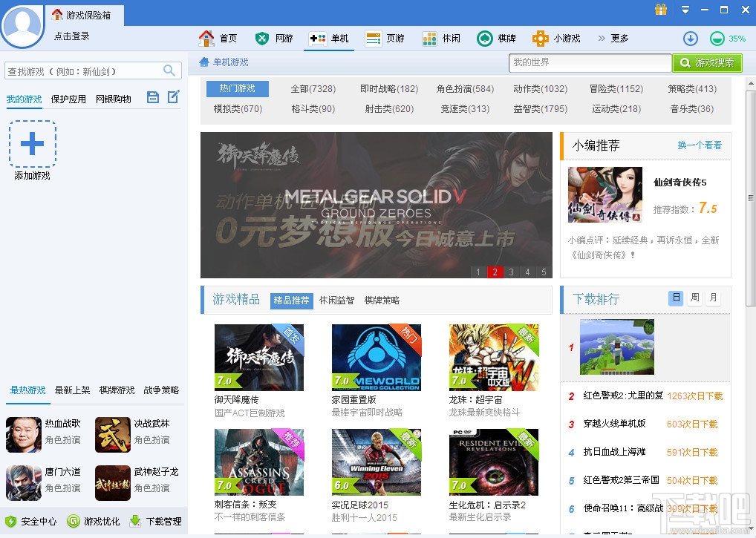This screenshot has height=538, width=756.
Task: Click the Metal Gear Solid V banner
Action: click(376, 205)
